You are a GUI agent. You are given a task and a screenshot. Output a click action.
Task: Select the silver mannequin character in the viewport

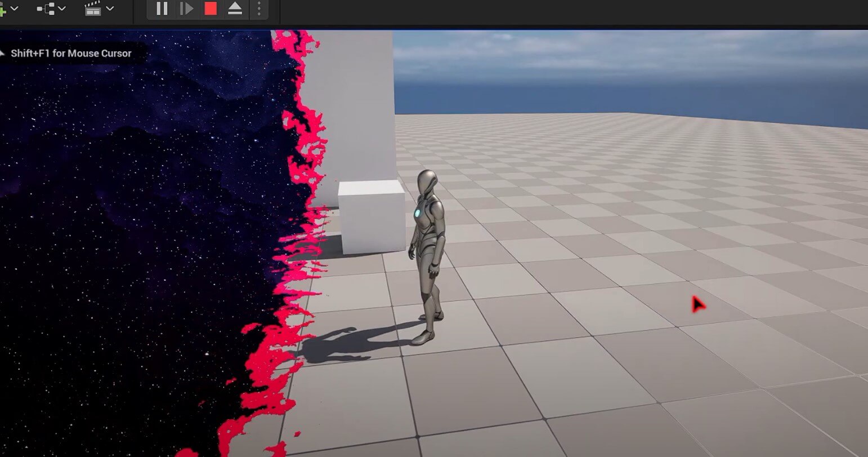pyautogui.click(x=428, y=256)
